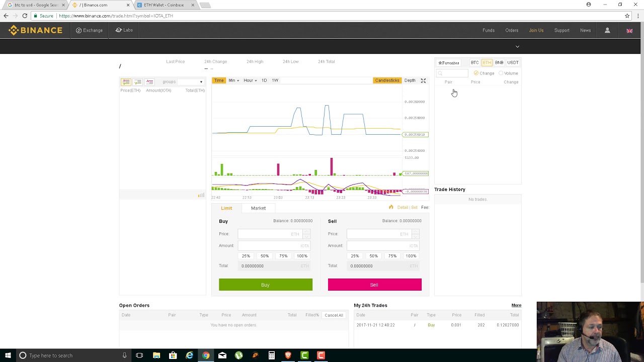This screenshot has width=644, height=362.
Task: Open the Support page
Action: [562, 30]
